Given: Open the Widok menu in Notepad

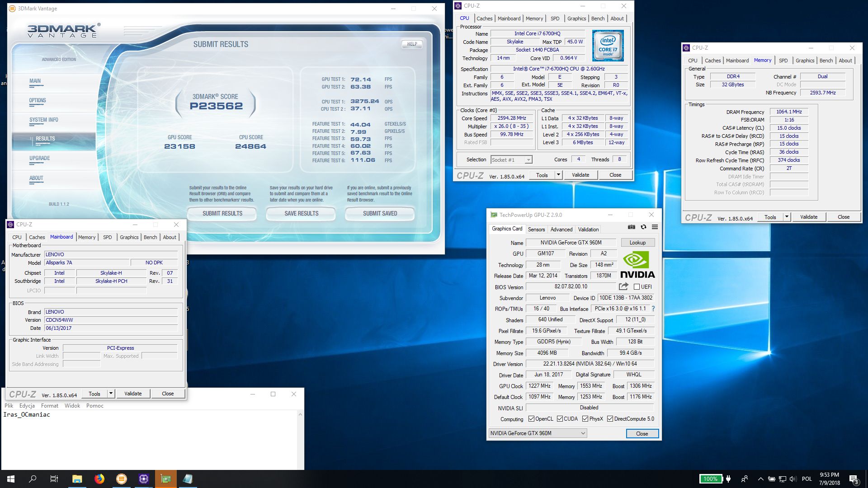Looking at the screenshot, I should (x=72, y=406).
